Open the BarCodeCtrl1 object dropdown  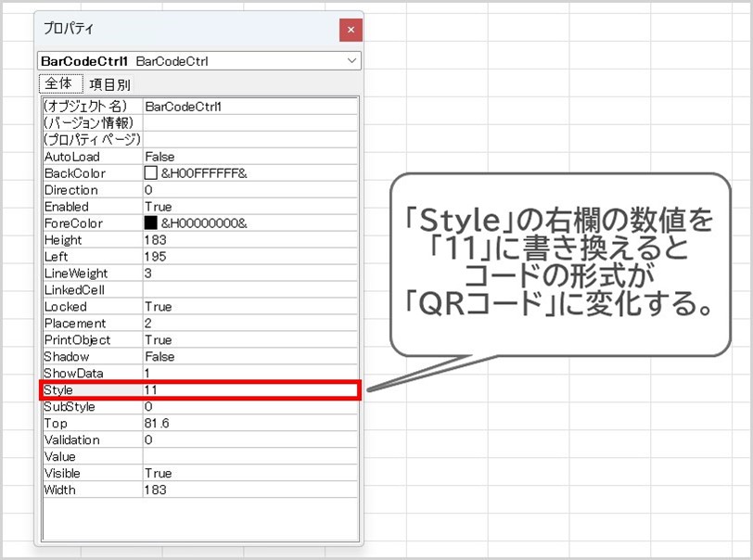click(352, 61)
